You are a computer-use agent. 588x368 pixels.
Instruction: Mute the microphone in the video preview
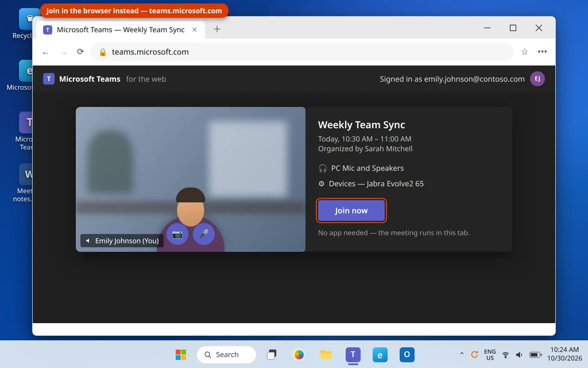pyautogui.click(x=204, y=234)
